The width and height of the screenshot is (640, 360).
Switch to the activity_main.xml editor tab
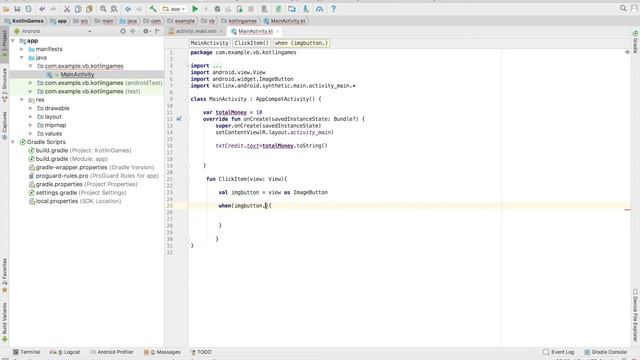click(x=196, y=31)
